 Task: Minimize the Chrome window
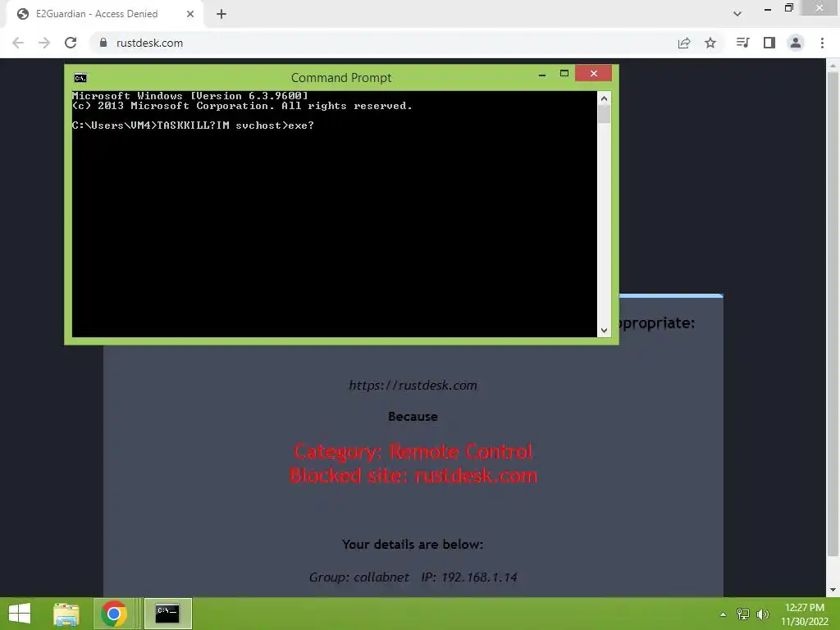click(768, 9)
